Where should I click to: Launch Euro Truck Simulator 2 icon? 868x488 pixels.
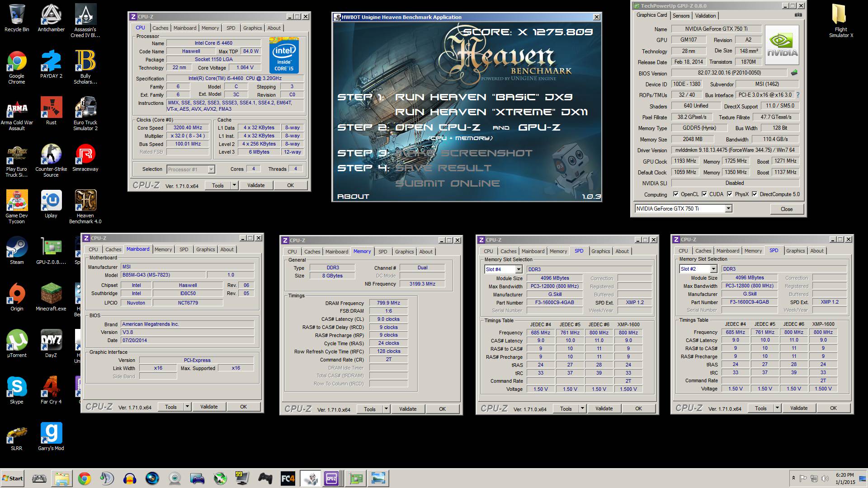(85, 114)
